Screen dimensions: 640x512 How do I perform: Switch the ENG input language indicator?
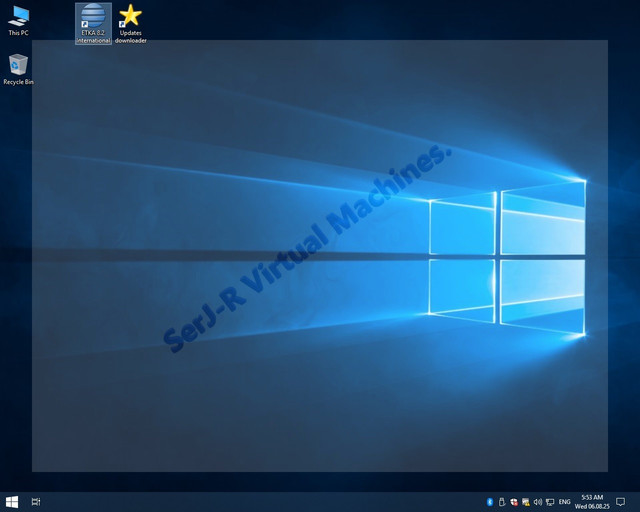(564, 502)
